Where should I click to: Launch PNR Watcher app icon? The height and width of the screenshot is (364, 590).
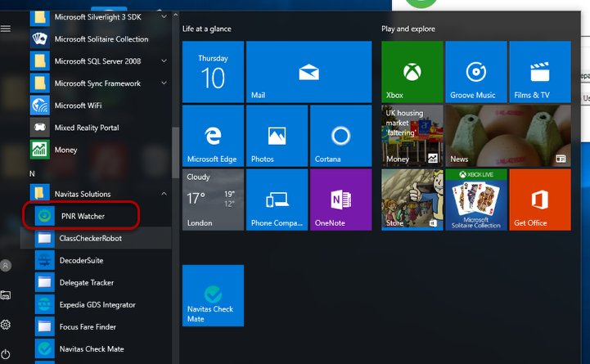coord(44,216)
